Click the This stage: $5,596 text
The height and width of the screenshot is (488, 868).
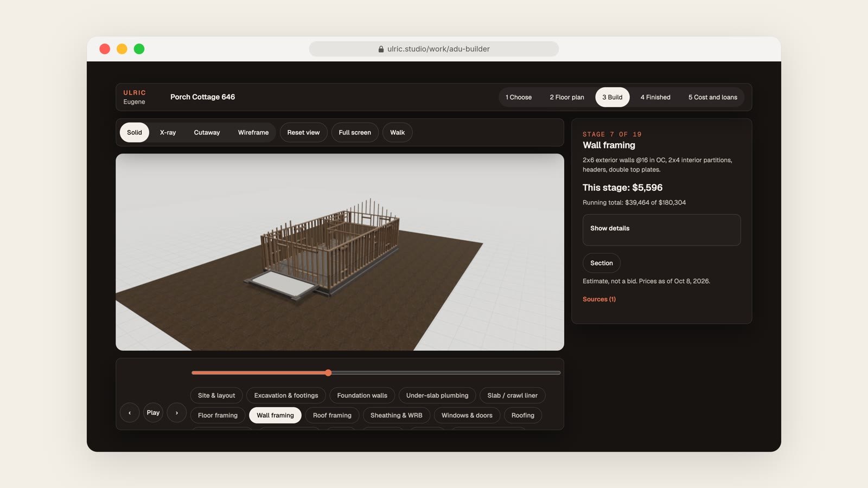(x=623, y=188)
